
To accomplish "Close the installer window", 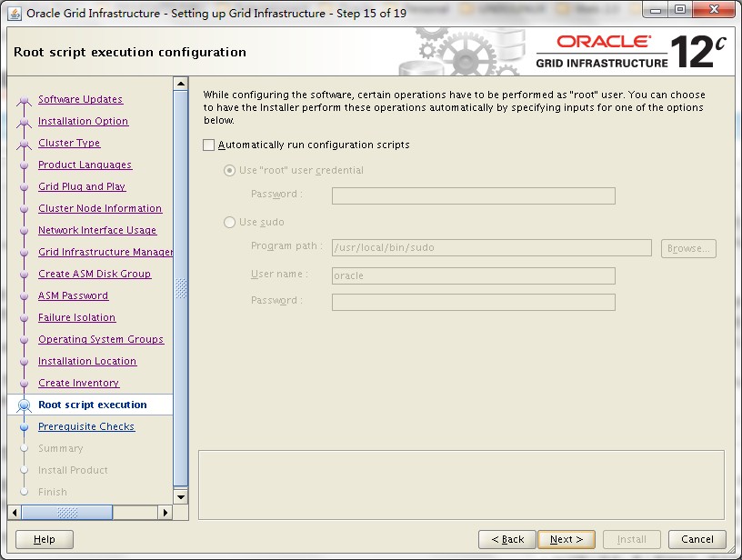I will coord(714,10).
